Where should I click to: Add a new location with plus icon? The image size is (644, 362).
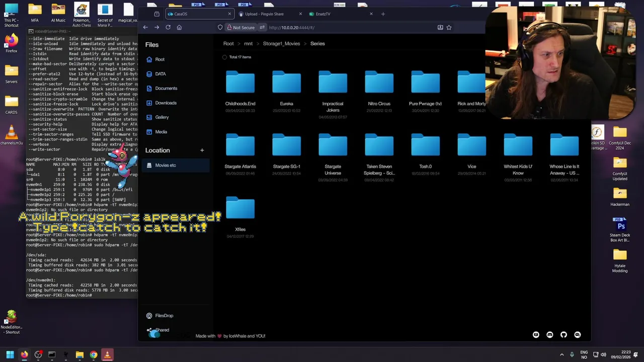tap(202, 150)
